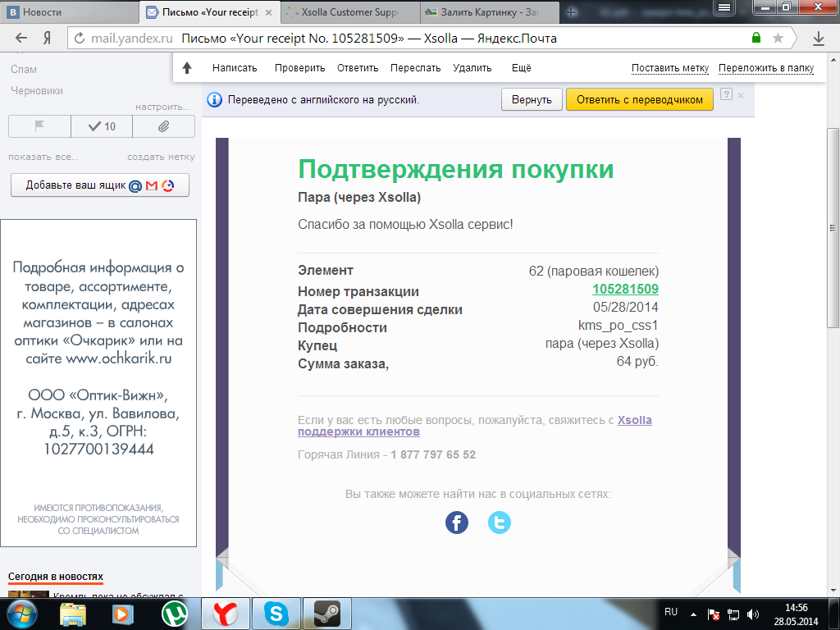The image size is (840, 630).
Task: Switch to Залить Картинку tab
Action: coord(490,11)
